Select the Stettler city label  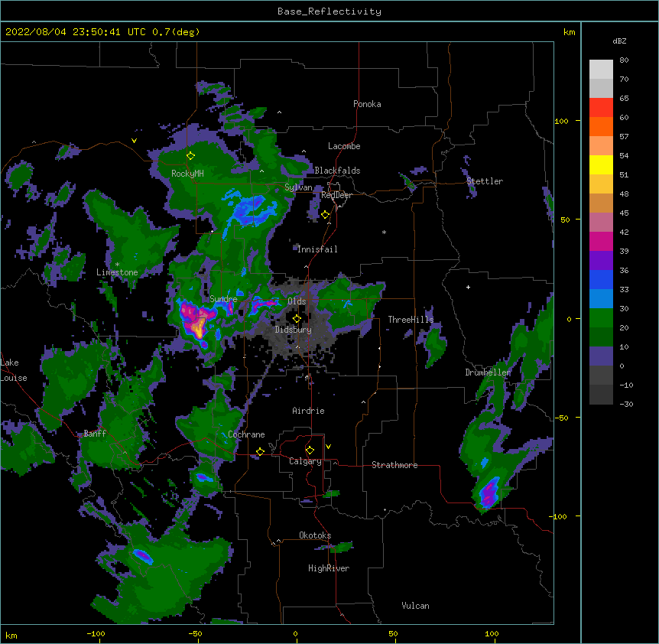click(x=485, y=181)
